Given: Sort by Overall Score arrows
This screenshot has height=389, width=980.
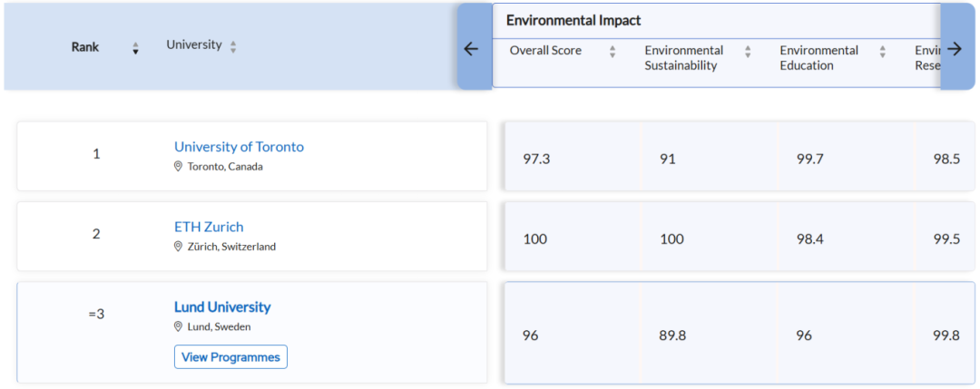Looking at the screenshot, I should coord(612,52).
